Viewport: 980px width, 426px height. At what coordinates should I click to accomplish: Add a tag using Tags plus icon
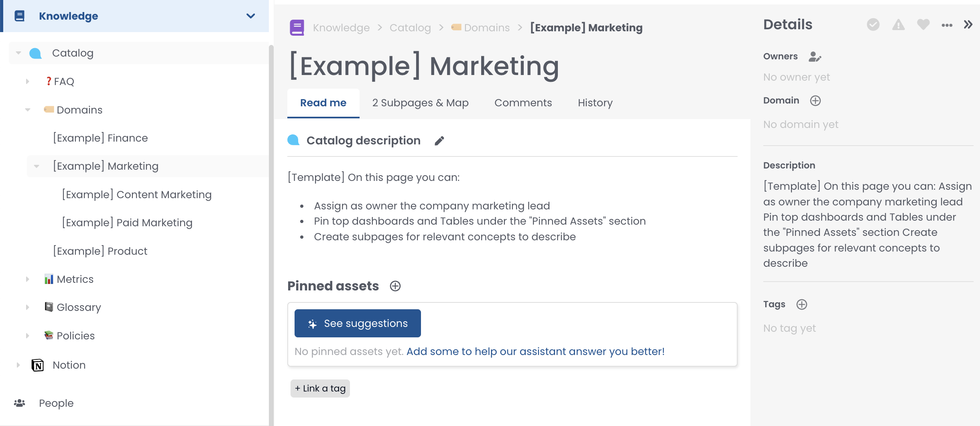(801, 304)
